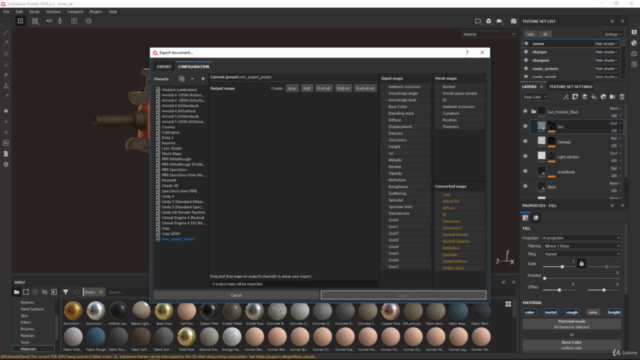Viewport: 640px width, 360px height.
Task: Add effect icon in Layers toolbar
Action: (x=566, y=97)
